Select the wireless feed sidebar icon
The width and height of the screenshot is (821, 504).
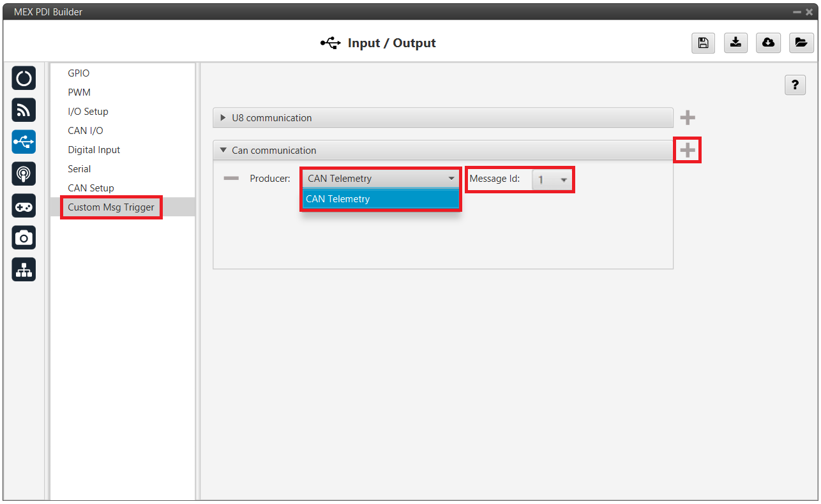(x=24, y=110)
